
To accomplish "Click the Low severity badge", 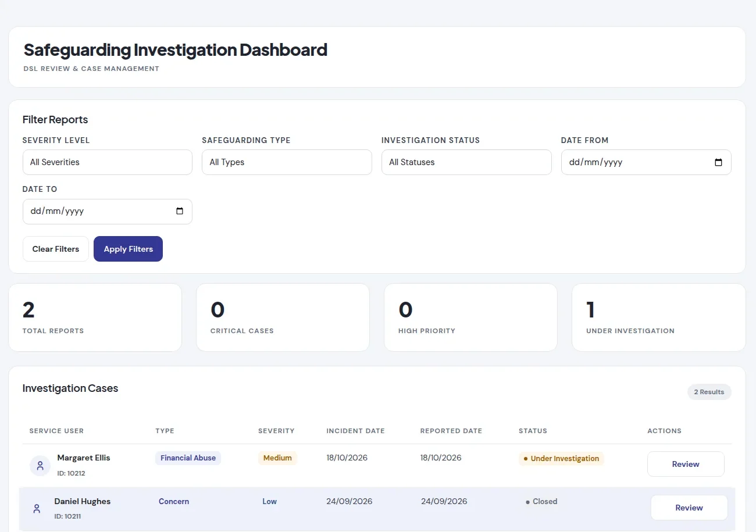I will point(270,501).
